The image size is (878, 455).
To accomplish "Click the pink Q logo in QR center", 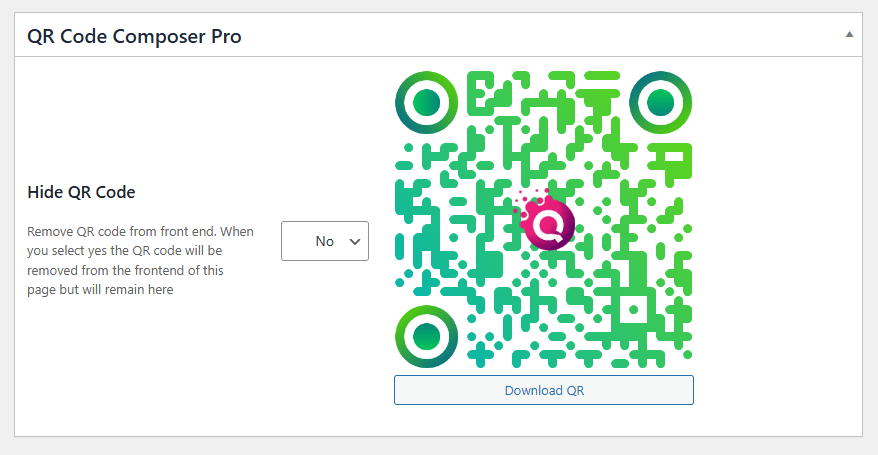I will click(548, 224).
